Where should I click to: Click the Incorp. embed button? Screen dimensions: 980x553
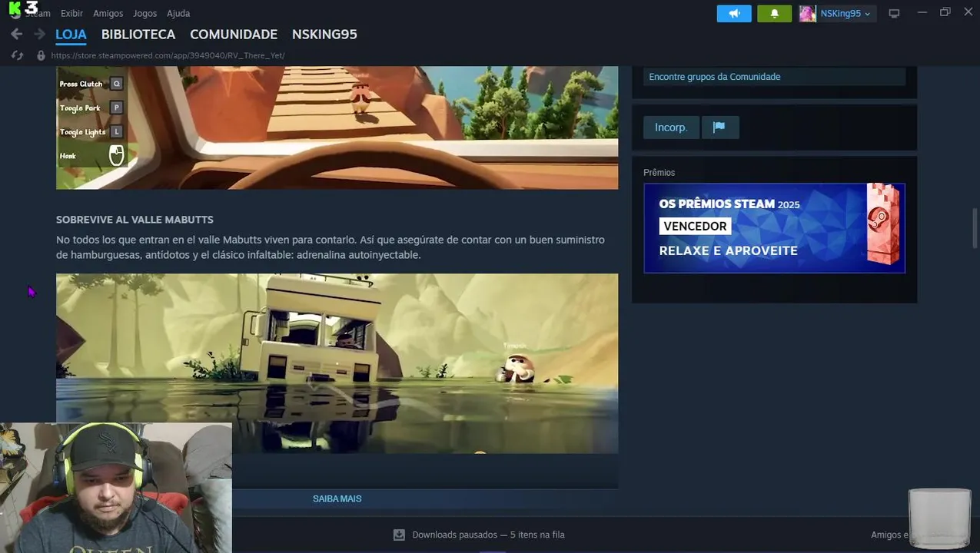point(671,127)
